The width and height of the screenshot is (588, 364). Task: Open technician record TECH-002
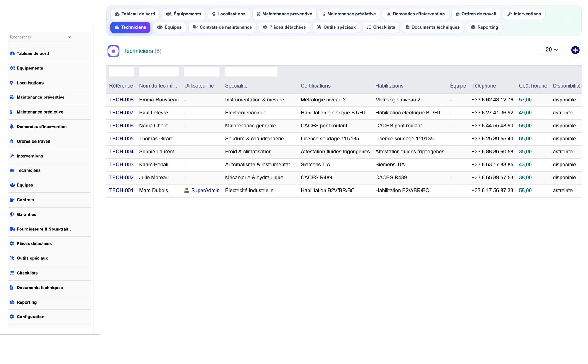[x=121, y=178]
